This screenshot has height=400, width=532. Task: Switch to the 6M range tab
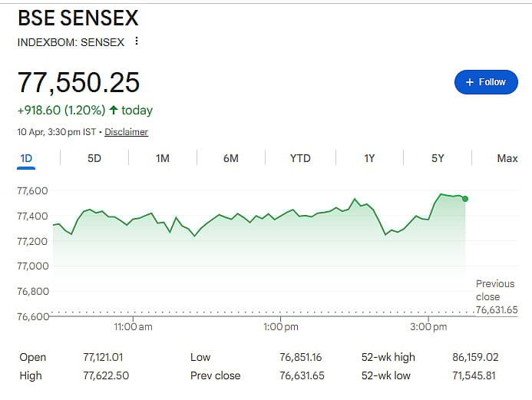point(231,158)
